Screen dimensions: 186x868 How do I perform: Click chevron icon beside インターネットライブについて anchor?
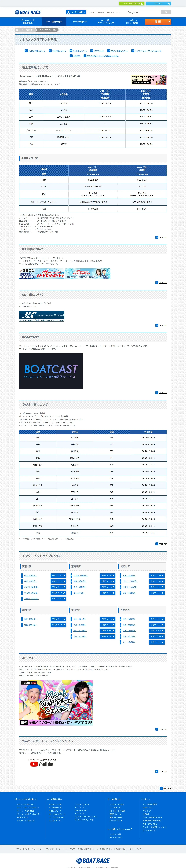pyautogui.click(x=133, y=51)
